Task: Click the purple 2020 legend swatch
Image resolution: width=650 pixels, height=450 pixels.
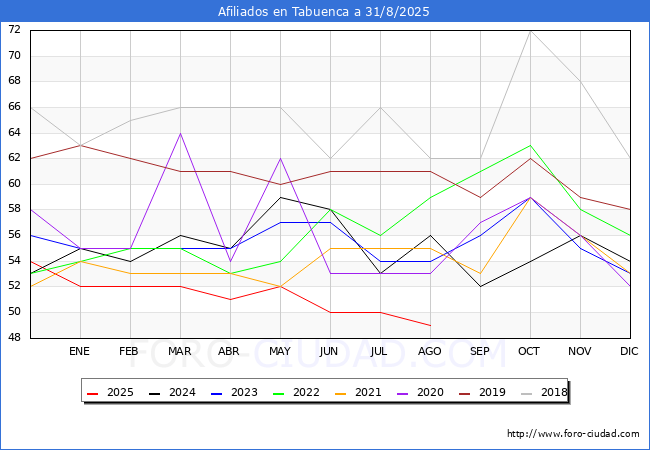Action: [x=403, y=393]
